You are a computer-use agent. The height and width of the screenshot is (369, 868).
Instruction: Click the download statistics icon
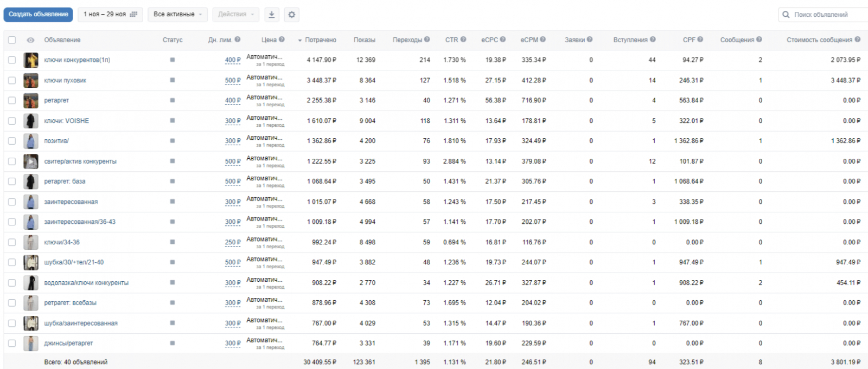pyautogui.click(x=272, y=15)
